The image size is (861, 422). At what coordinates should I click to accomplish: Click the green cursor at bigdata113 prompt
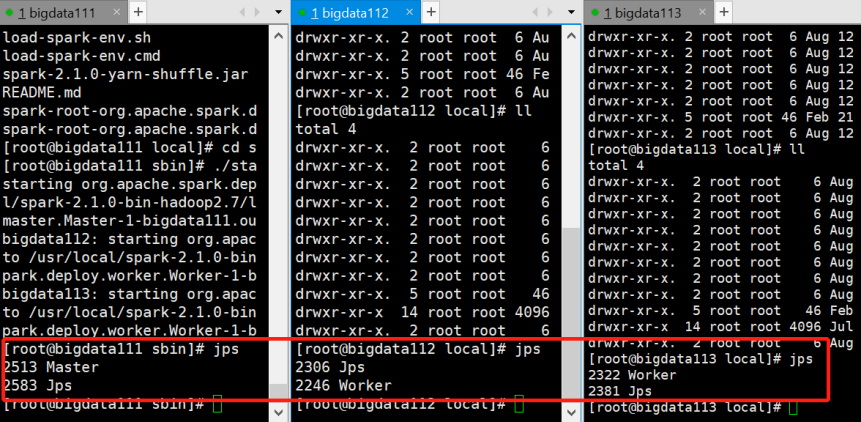(x=792, y=408)
